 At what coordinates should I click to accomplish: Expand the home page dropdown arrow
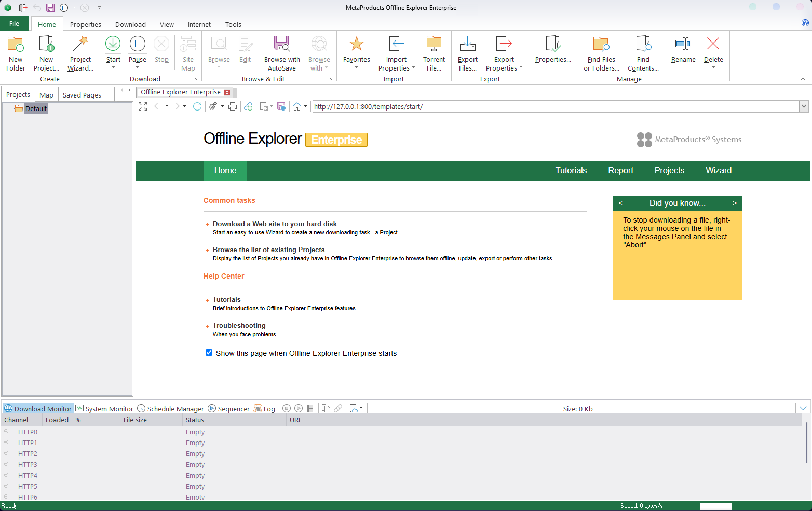pos(305,106)
